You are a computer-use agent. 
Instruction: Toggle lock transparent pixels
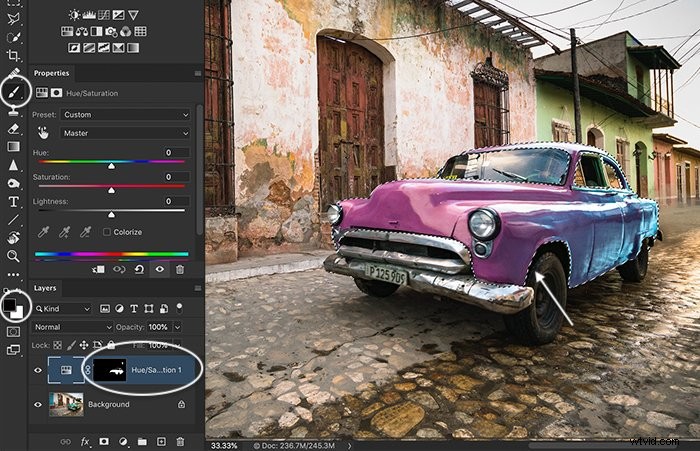(x=58, y=345)
